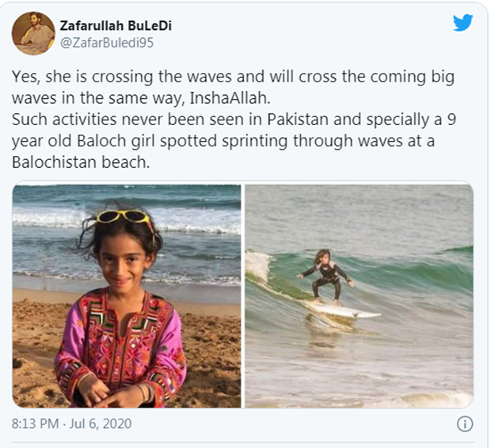
Task: Open Zafarullah BuLeDi's profile avatar
Action: (33, 33)
